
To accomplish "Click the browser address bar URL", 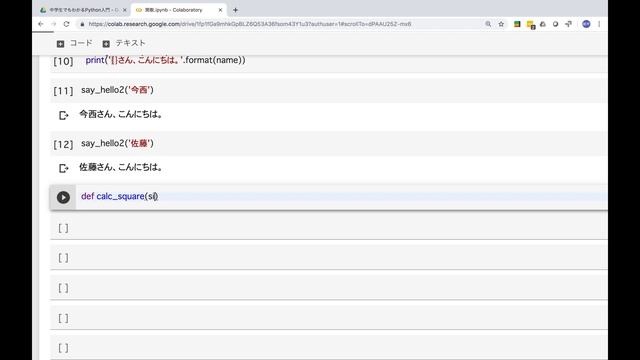I will tap(250, 24).
